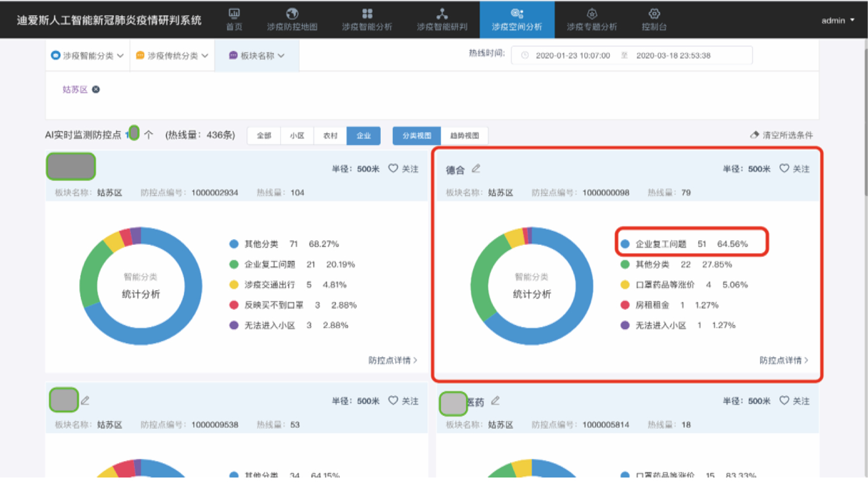Screen dimensions: 868x497
Task: Edit the 德合 point name with pencil icon
Action: click(x=476, y=168)
